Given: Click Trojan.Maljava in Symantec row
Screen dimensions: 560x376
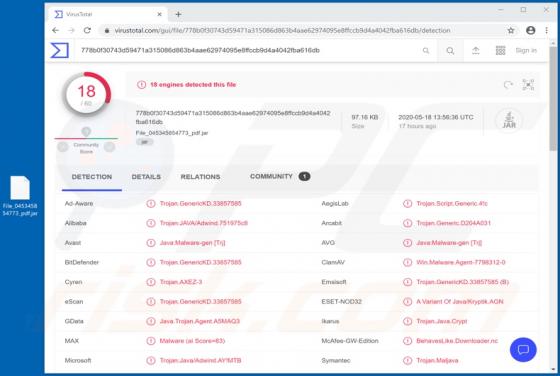Looking at the screenshot, I should (x=437, y=361).
